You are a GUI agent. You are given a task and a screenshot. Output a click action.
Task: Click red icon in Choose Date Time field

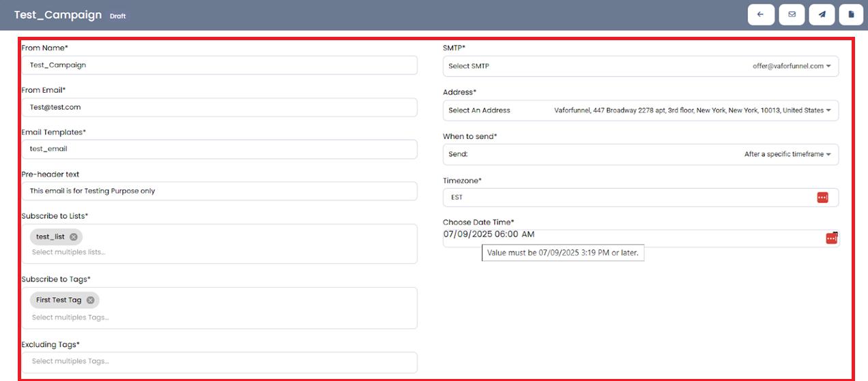pos(831,238)
